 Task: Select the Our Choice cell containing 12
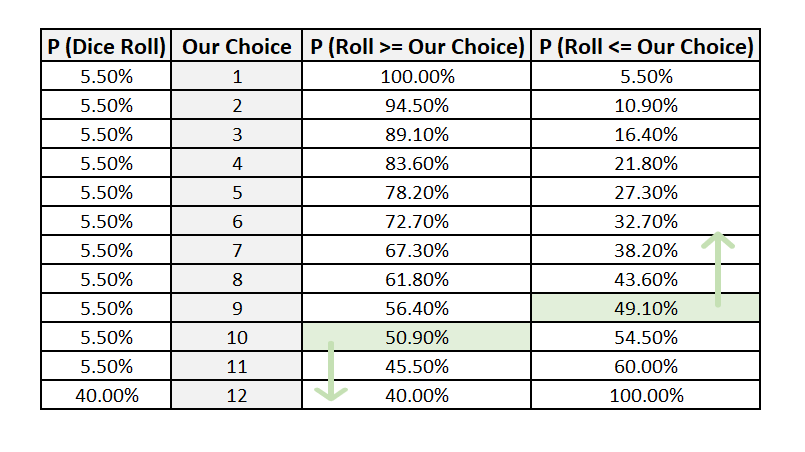237,396
